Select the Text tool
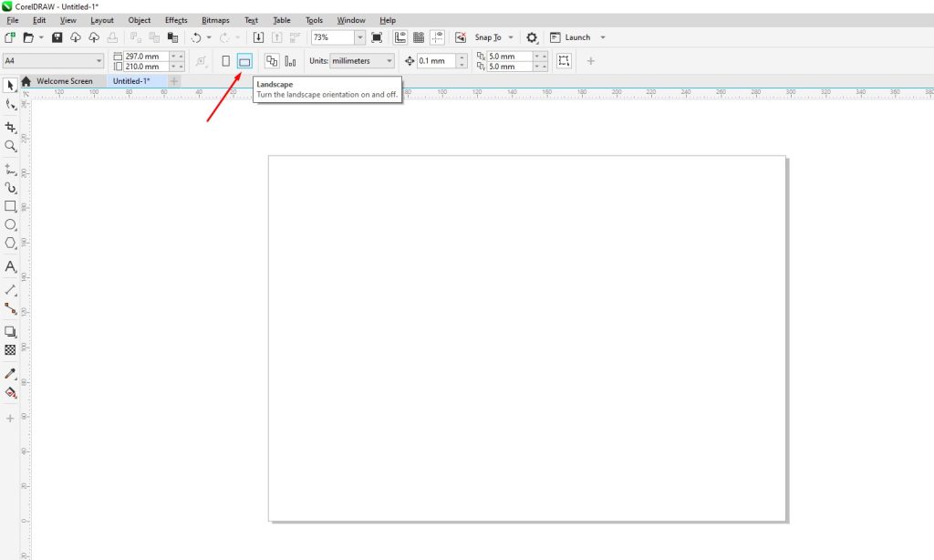The image size is (934, 560). tap(11, 266)
